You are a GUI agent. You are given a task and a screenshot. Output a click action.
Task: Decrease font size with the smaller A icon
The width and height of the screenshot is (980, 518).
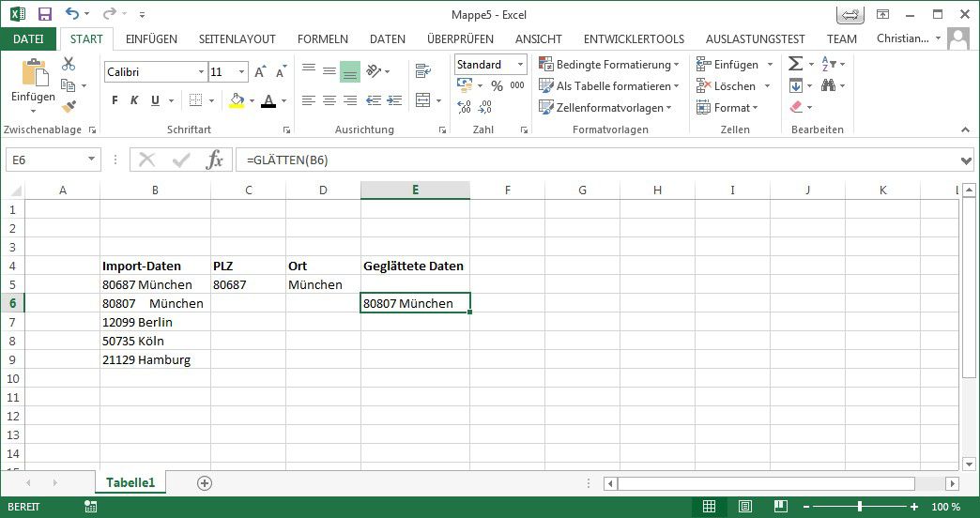point(282,72)
